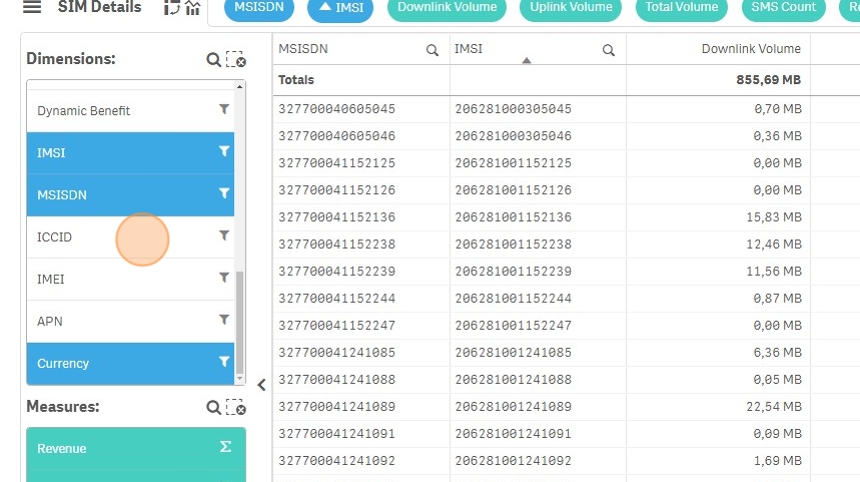Click the MSISDN pill at the top
The image size is (860, 482).
259,8
